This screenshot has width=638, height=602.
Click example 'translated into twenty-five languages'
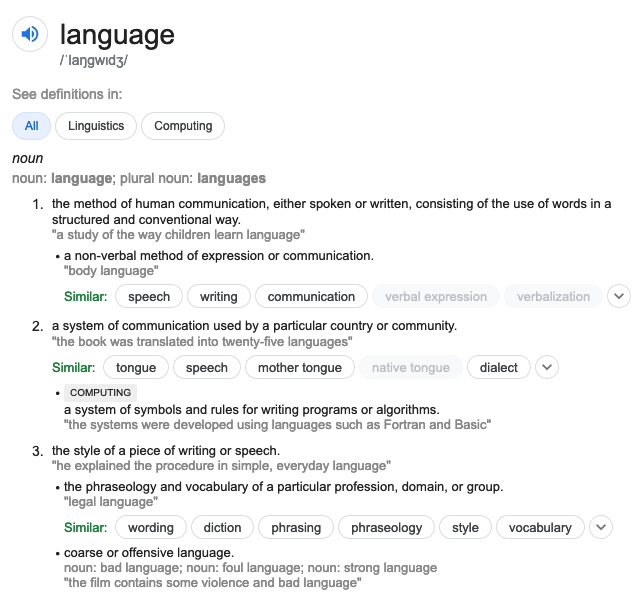point(202,342)
